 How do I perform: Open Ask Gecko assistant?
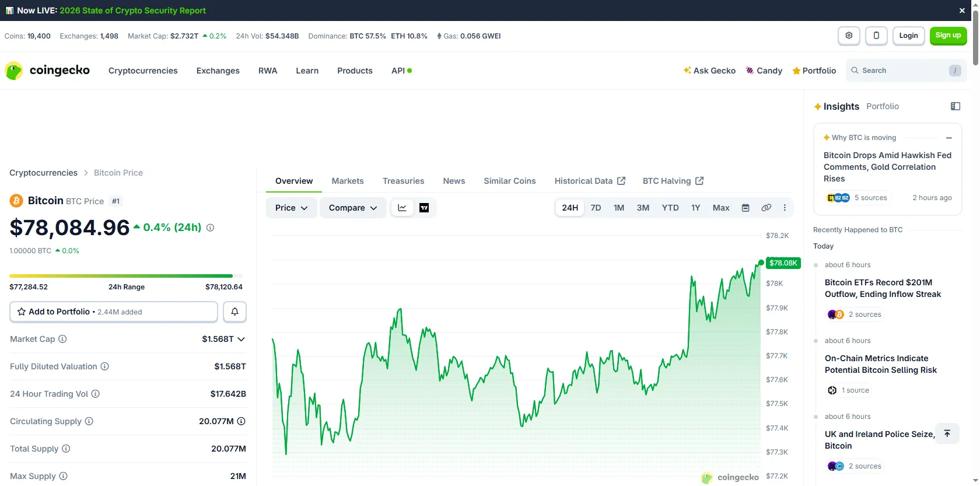[x=709, y=71]
